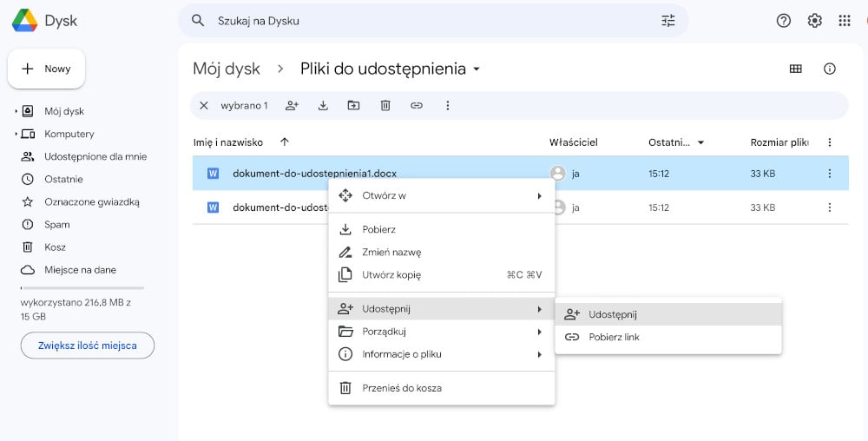Image resolution: width=868 pixels, height=441 pixels.
Task: Click the download toolbar icon
Action: click(323, 106)
